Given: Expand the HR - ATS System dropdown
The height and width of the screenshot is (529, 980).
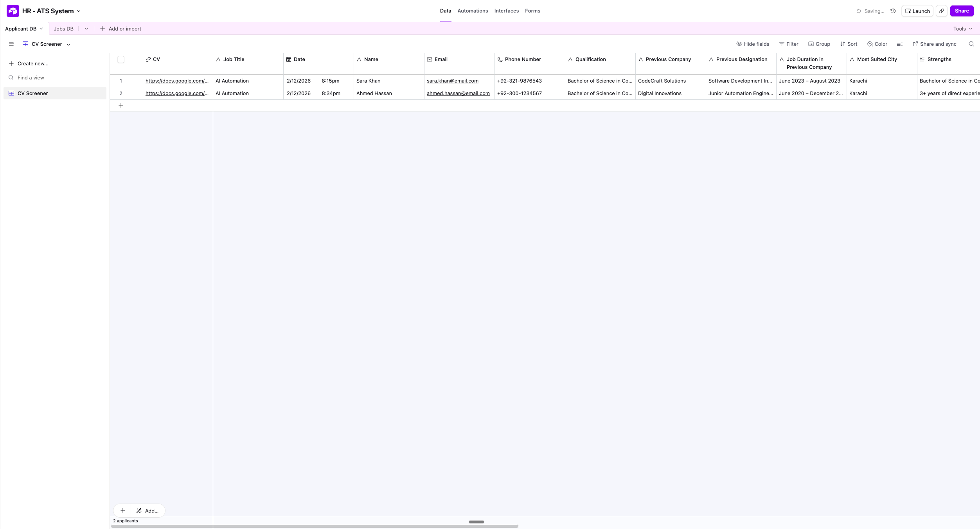Looking at the screenshot, I should point(79,11).
